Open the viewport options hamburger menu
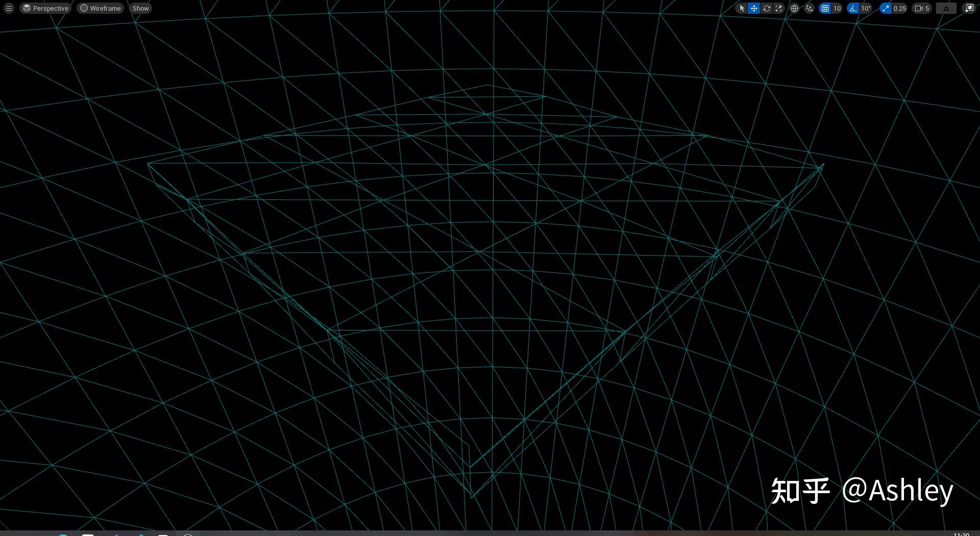The image size is (980, 536). tap(8, 8)
